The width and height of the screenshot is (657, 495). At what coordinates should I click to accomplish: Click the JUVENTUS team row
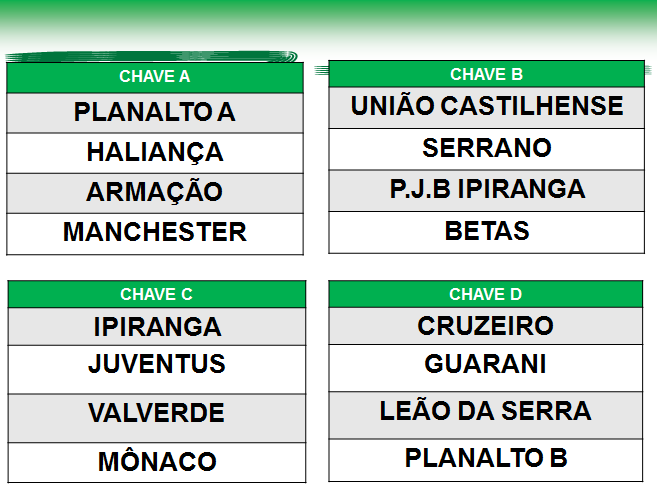[156, 365]
